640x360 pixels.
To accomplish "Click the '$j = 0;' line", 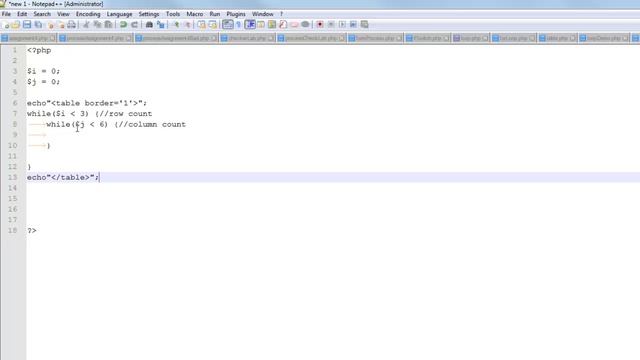I will click(x=43, y=82).
